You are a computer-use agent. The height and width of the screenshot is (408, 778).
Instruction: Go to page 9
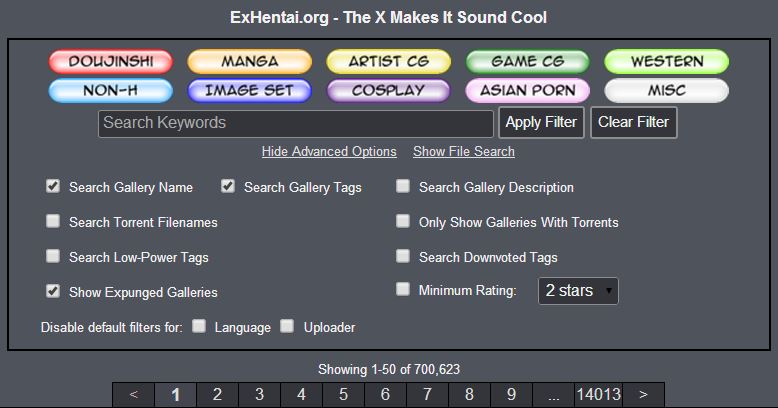pos(512,395)
